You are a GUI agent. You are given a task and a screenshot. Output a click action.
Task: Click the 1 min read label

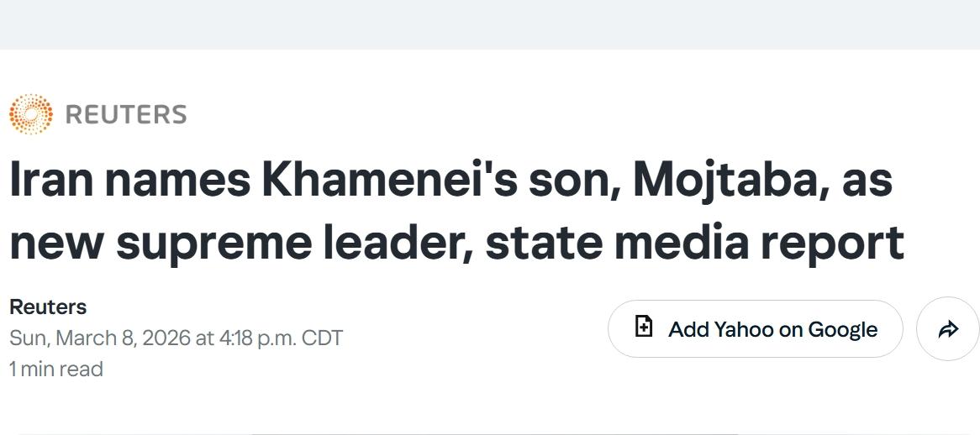pyautogui.click(x=56, y=369)
